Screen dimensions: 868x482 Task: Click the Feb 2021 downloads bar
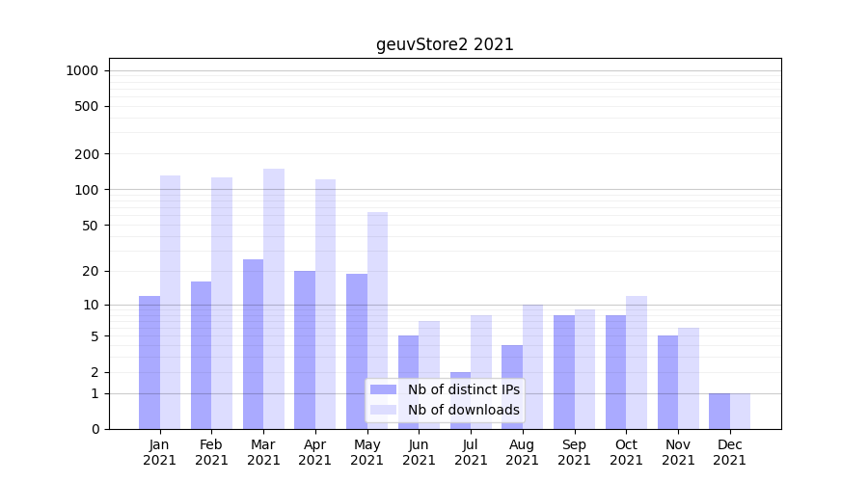(x=222, y=303)
